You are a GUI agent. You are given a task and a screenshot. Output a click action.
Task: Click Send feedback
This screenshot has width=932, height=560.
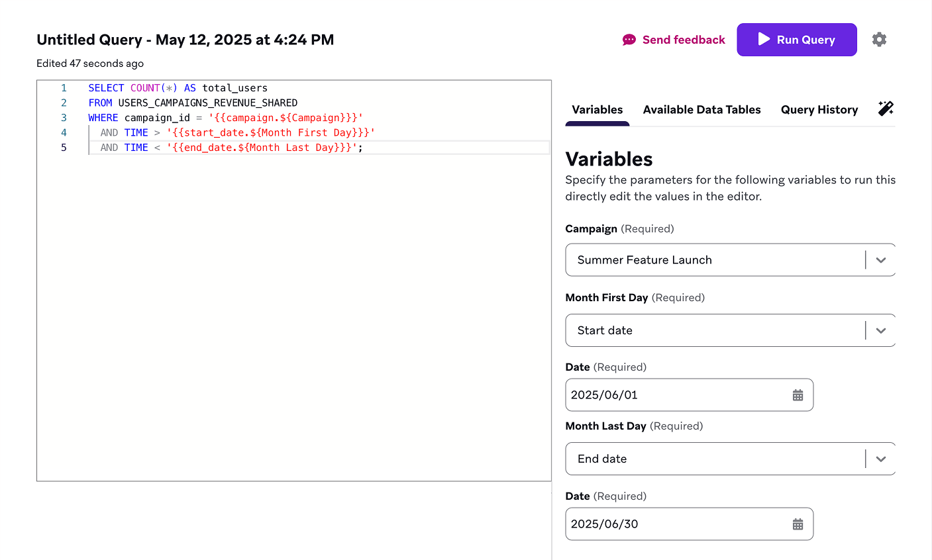click(x=683, y=39)
